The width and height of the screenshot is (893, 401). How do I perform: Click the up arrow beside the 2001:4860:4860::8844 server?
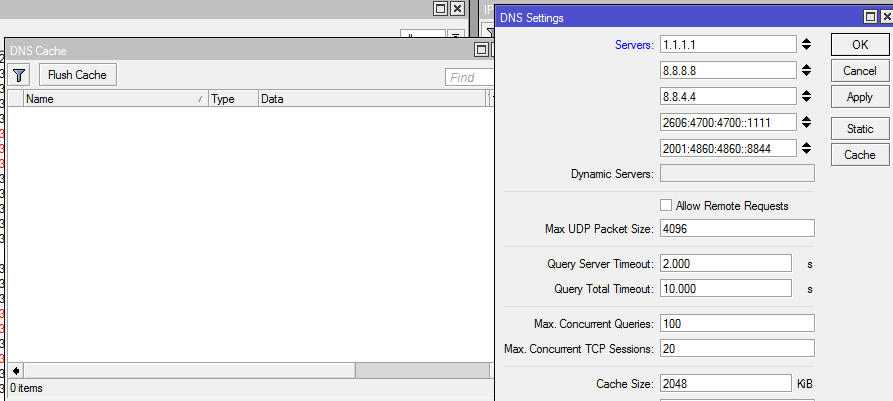[806, 145]
